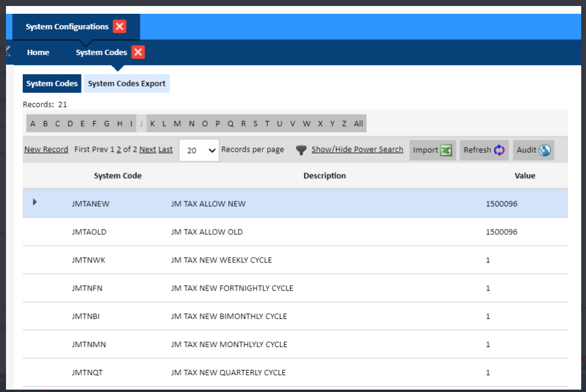Screen dimensions: 586x392
Task: Filter by letter F
Action: tap(94, 123)
